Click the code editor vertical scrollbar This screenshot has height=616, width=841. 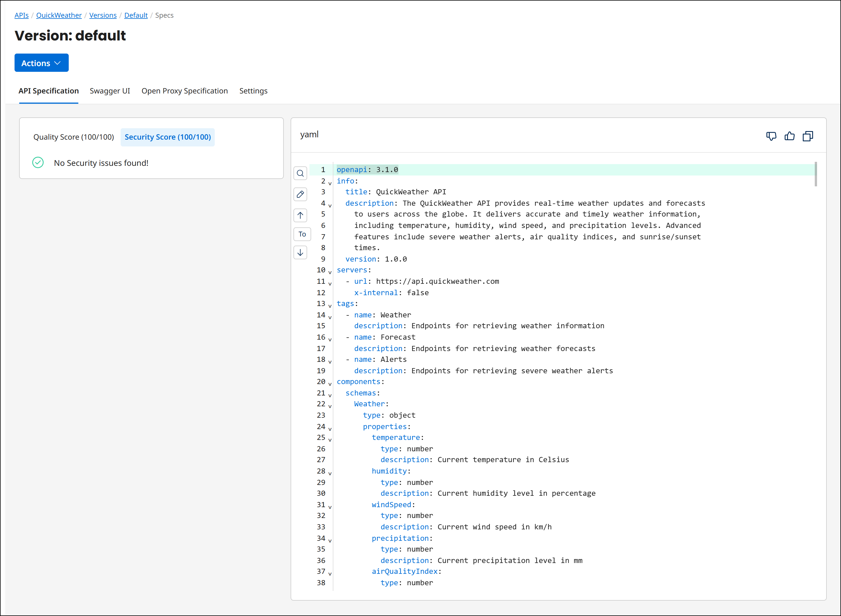(816, 174)
